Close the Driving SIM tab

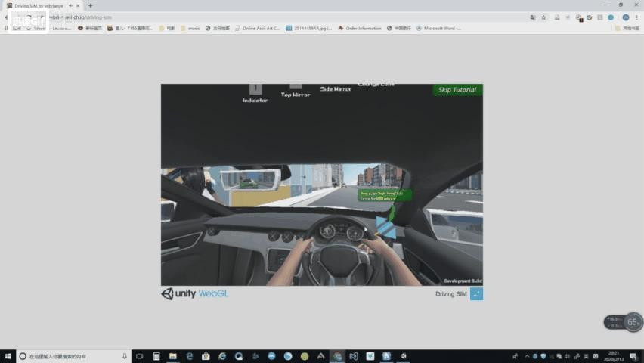pyautogui.click(x=78, y=6)
